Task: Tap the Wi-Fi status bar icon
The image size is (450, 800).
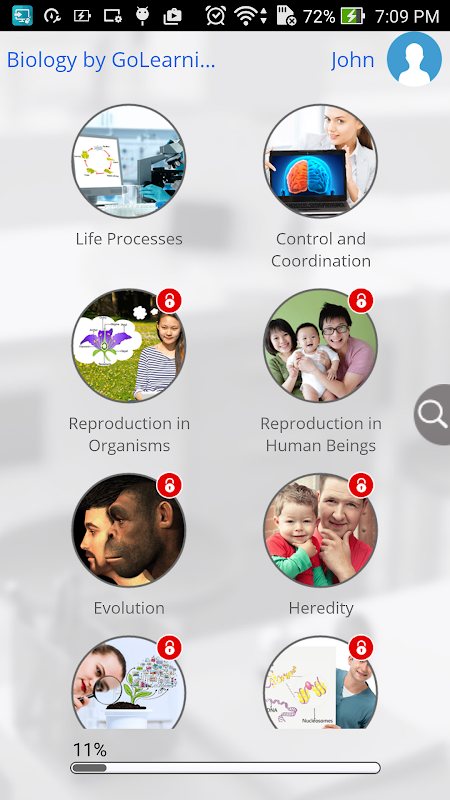Action: point(246,16)
